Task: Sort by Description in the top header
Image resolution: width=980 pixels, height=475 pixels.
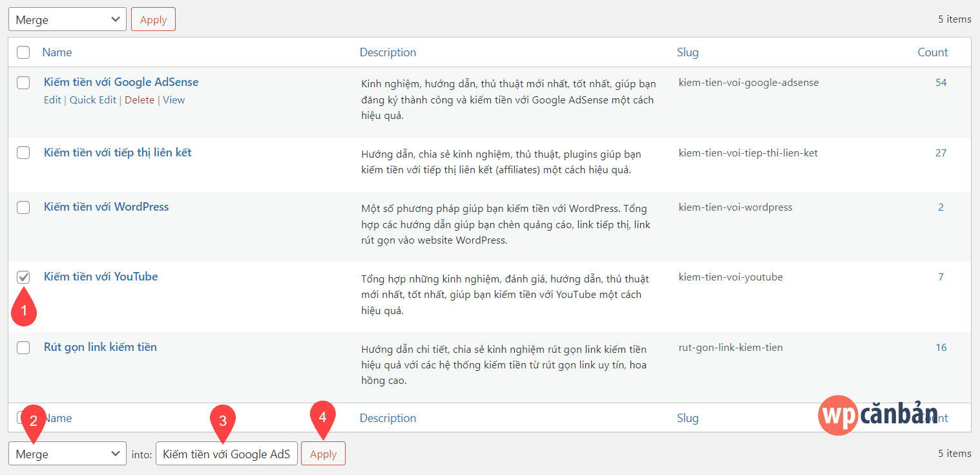Action: [388, 52]
